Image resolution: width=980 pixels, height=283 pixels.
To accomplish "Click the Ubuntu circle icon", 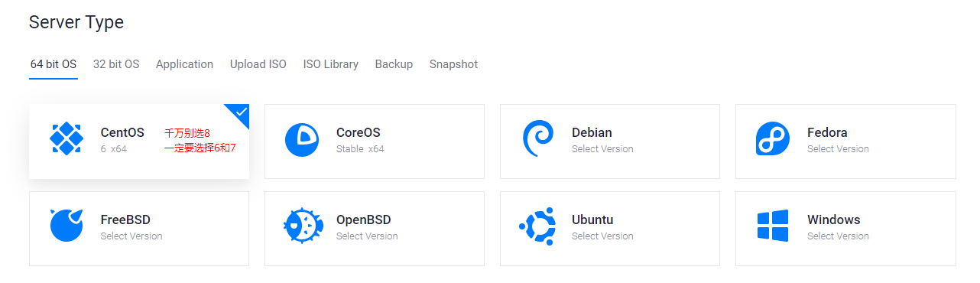I will coord(537,226).
